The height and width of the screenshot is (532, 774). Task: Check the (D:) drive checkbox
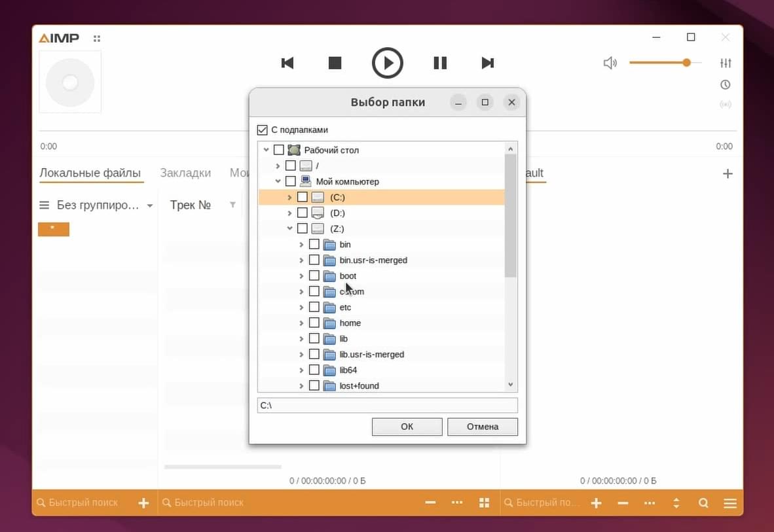[x=303, y=213]
